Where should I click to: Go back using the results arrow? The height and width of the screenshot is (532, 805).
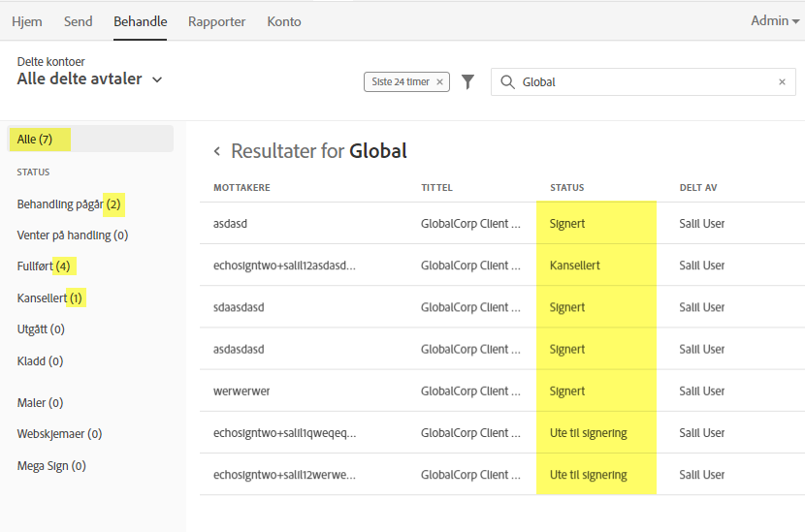[217, 151]
